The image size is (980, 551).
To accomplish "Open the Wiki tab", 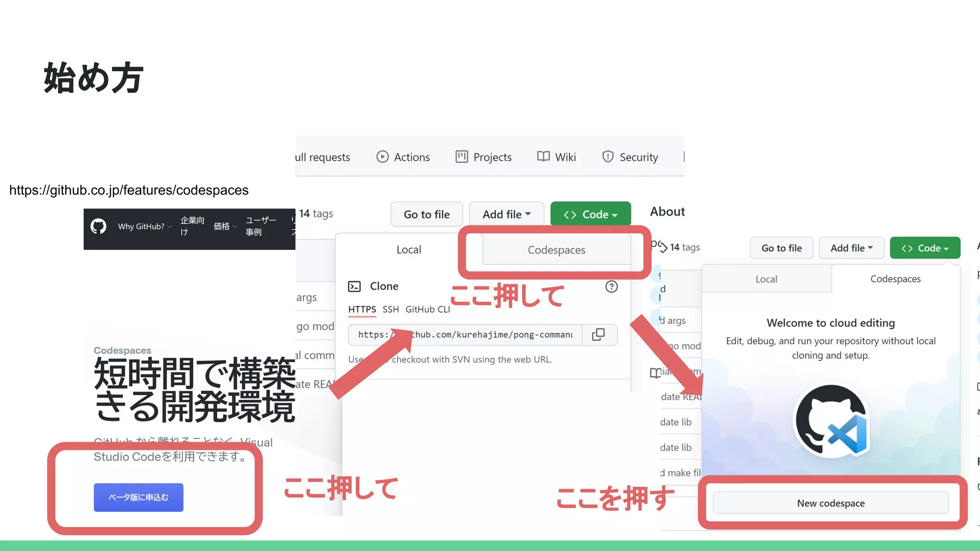I will pyautogui.click(x=557, y=157).
